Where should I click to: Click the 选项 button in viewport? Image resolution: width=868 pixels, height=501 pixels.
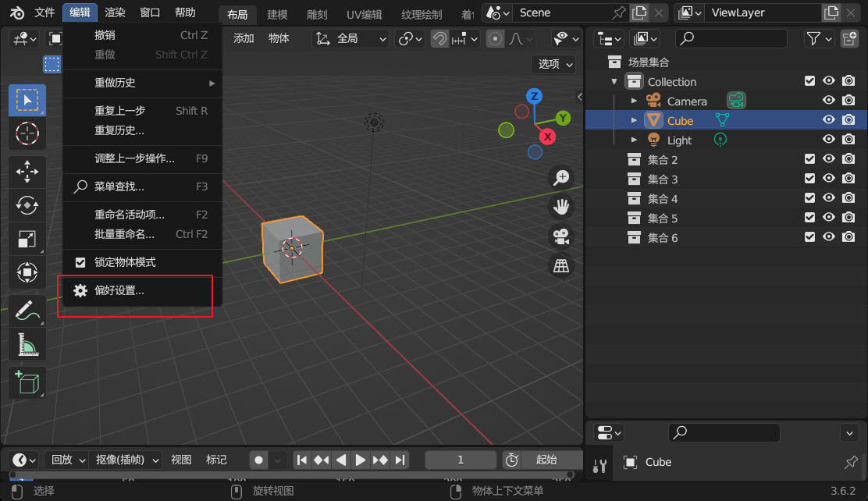coord(553,64)
